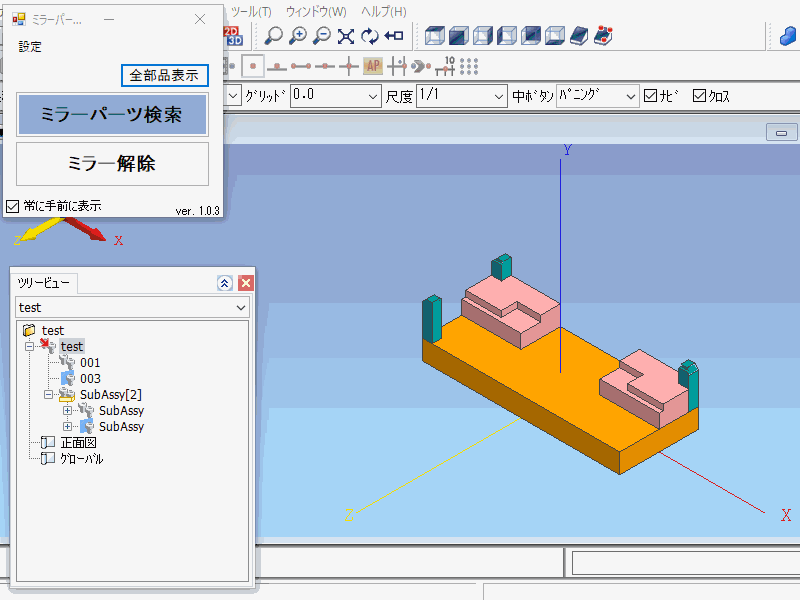Toggle the ｸﾛｽ checkbox
The height and width of the screenshot is (600, 800).
[x=699, y=96]
